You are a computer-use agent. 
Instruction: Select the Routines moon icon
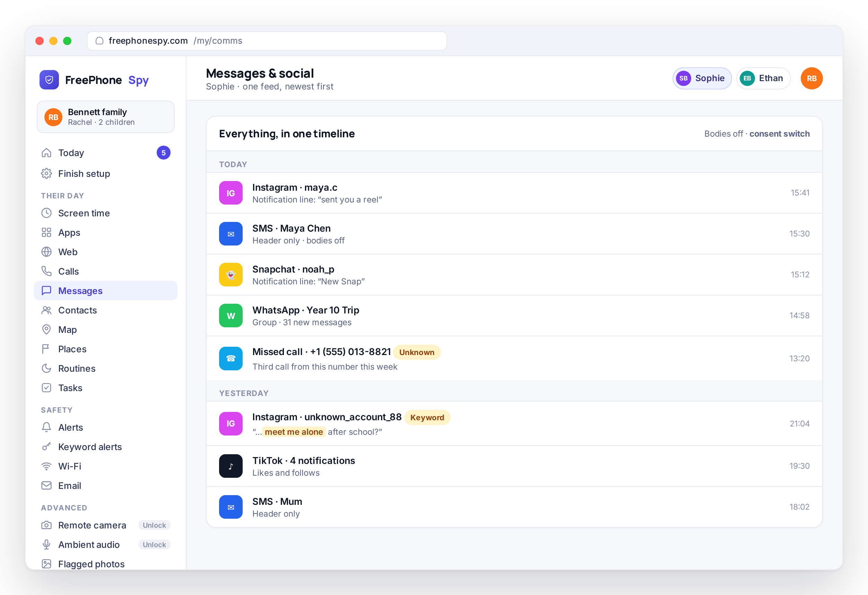46,369
